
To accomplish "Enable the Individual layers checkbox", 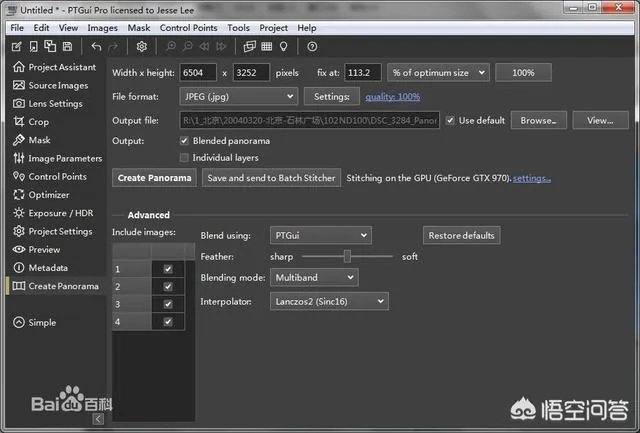I will (x=184, y=158).
